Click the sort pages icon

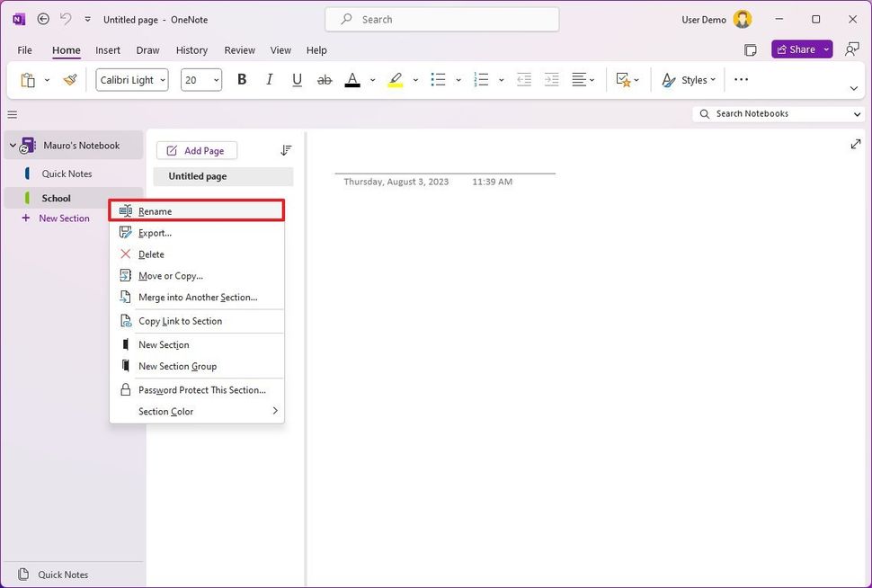coord(286,149)
